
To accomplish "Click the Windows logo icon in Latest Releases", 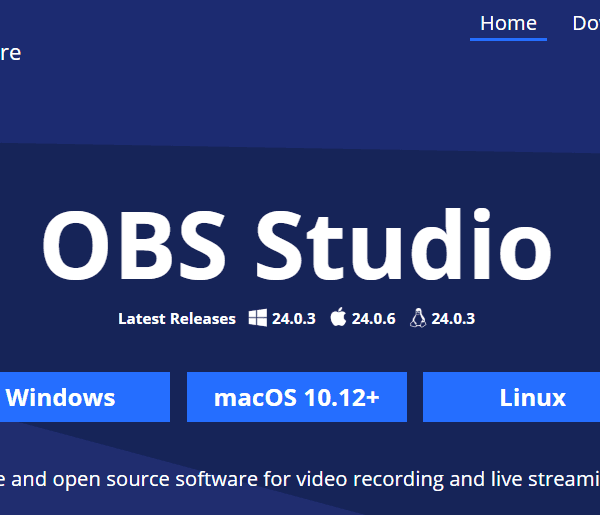I will click(x=258, y=318).
